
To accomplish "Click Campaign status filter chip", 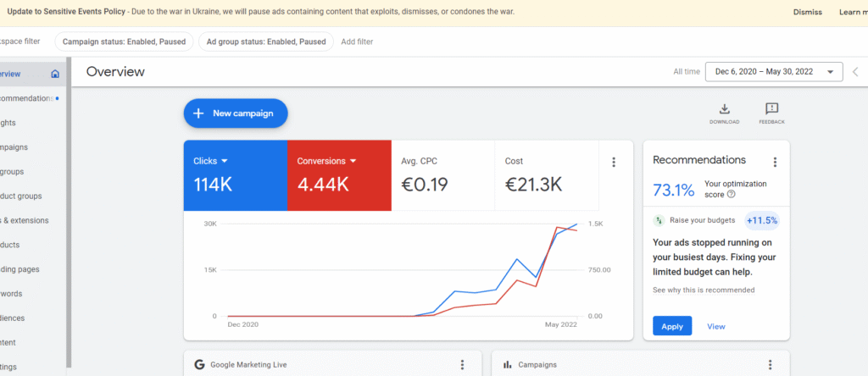I will coord(124,41).
